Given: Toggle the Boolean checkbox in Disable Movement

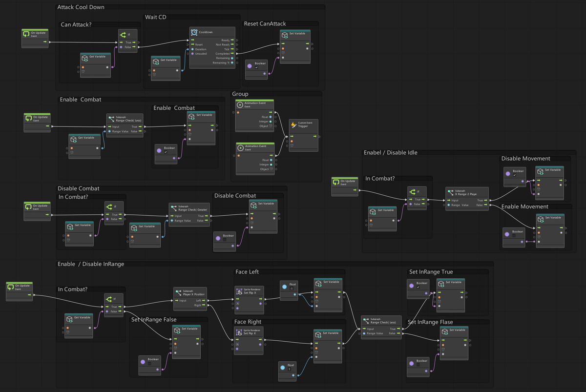Looking at the screenshot, I should (514, 175).
